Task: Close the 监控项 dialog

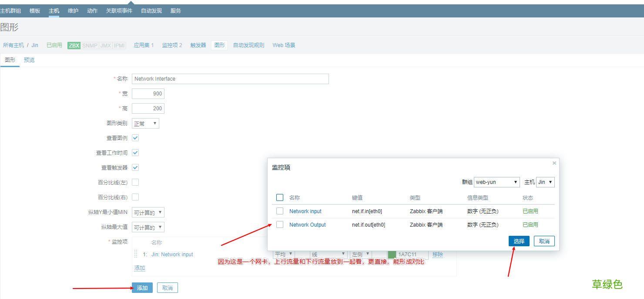Action: [554, 163]
